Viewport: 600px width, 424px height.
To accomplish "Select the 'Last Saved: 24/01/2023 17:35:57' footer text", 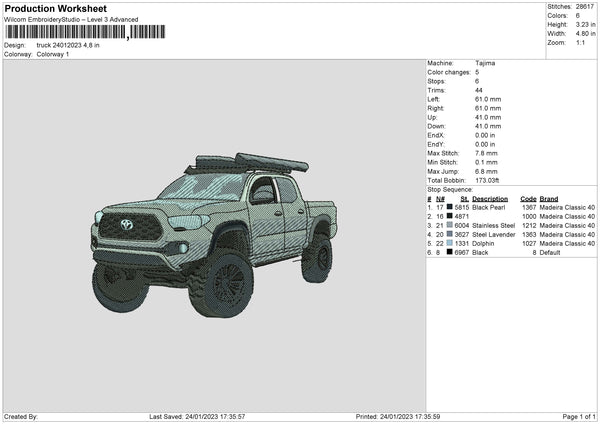I will [197, 416].
